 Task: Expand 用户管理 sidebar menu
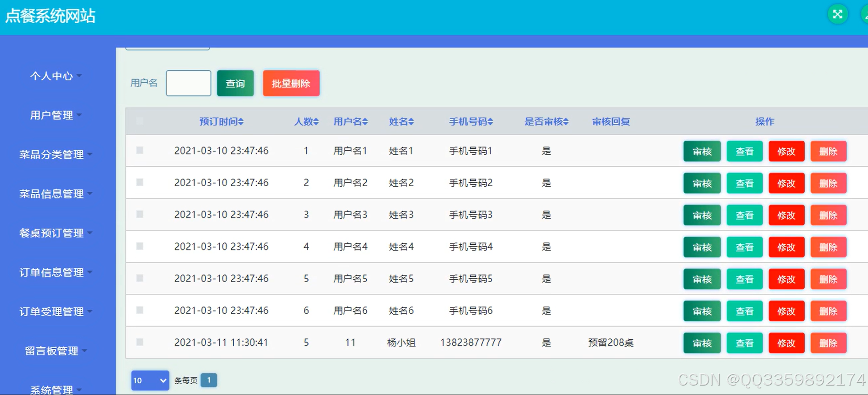(56, 115)
